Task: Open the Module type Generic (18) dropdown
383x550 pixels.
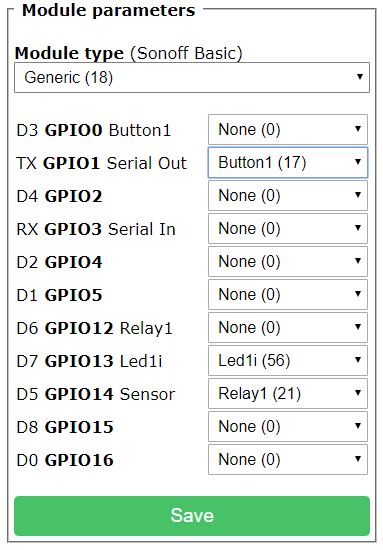Action: pos(192,78)
